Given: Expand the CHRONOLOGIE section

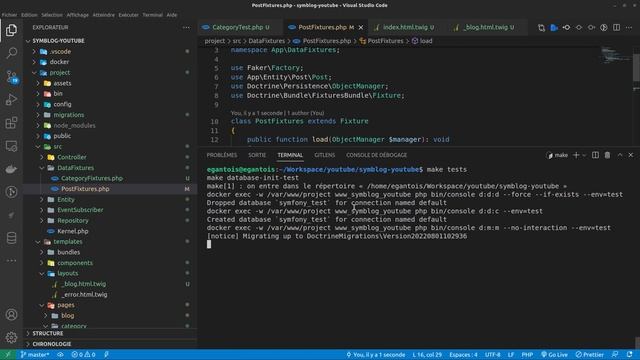Looking at the screenshot, I should [110, 344].
